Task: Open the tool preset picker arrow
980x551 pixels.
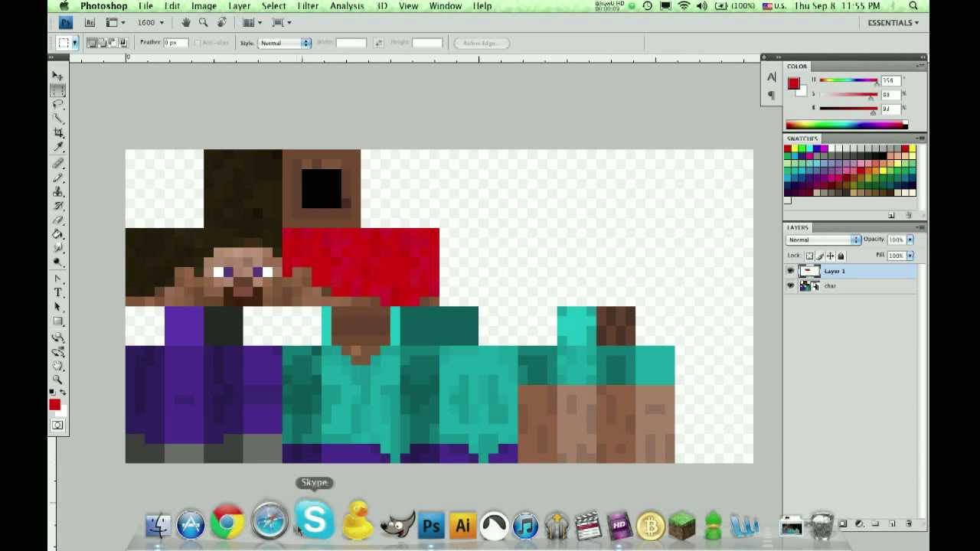Action: [x=75, y=43]
